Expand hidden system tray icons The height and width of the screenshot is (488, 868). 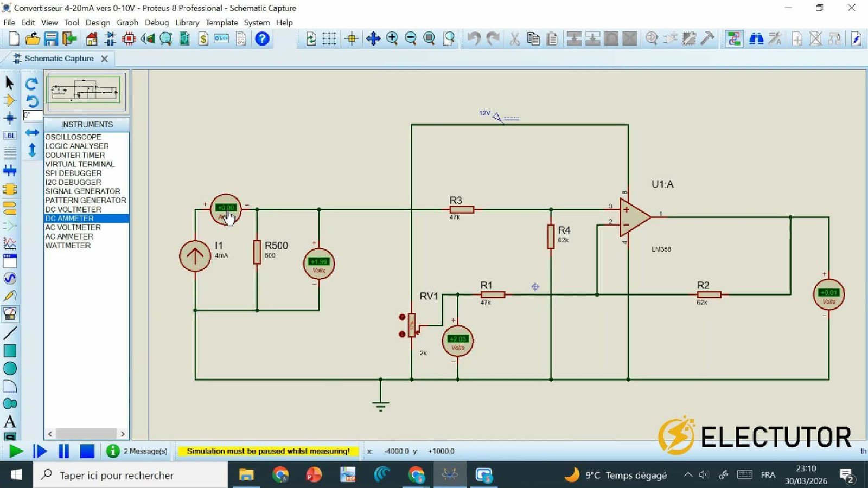click(x=688, y=475)
